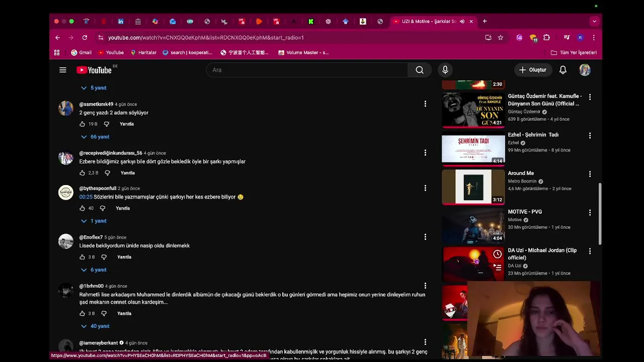This screenshot has height=362, width=644.
Task: Click the browser address bar URL
Action: coord(206,38)
